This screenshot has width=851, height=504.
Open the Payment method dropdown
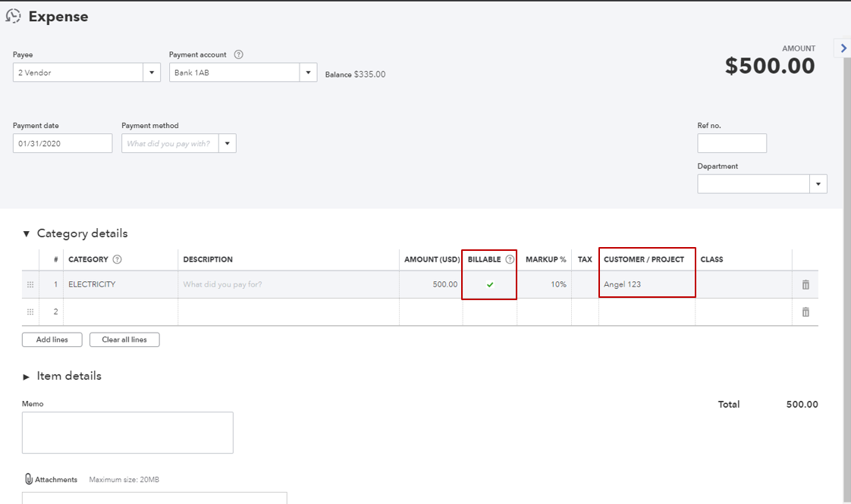click(x=228, y=142)
